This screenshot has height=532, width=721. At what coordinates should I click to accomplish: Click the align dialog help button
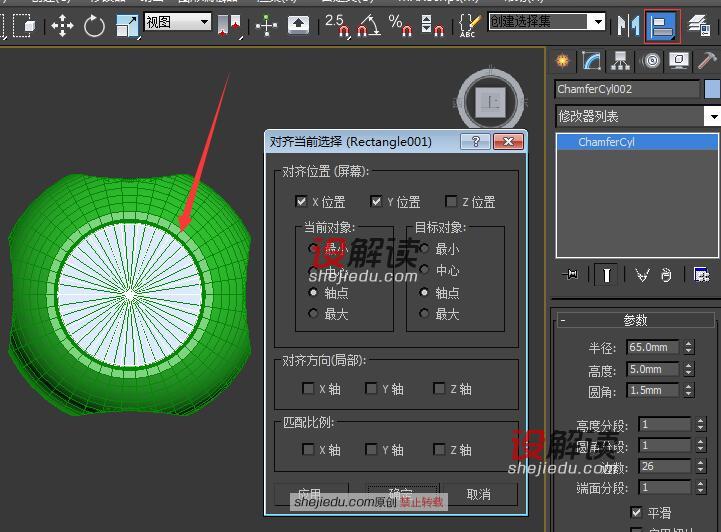475,142
